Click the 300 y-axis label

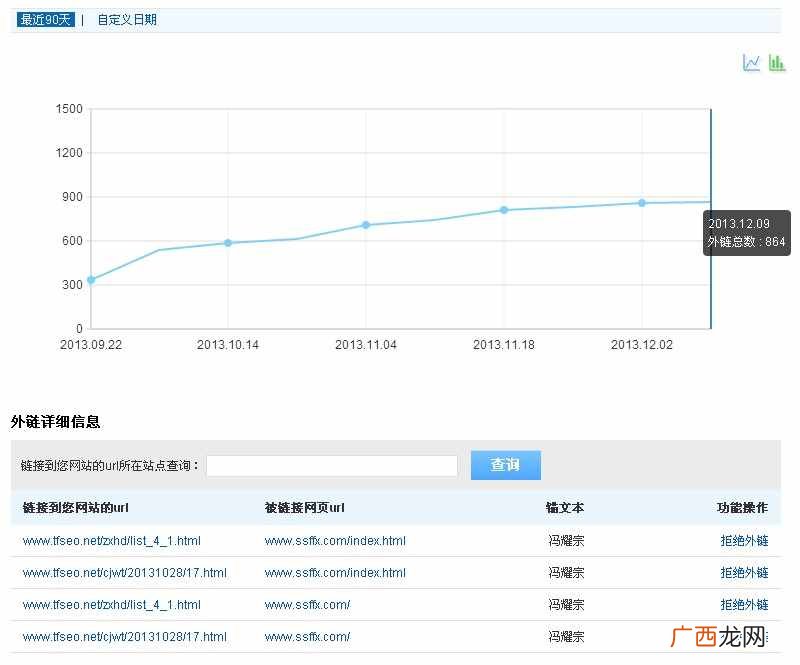click(x=72, y=285)
